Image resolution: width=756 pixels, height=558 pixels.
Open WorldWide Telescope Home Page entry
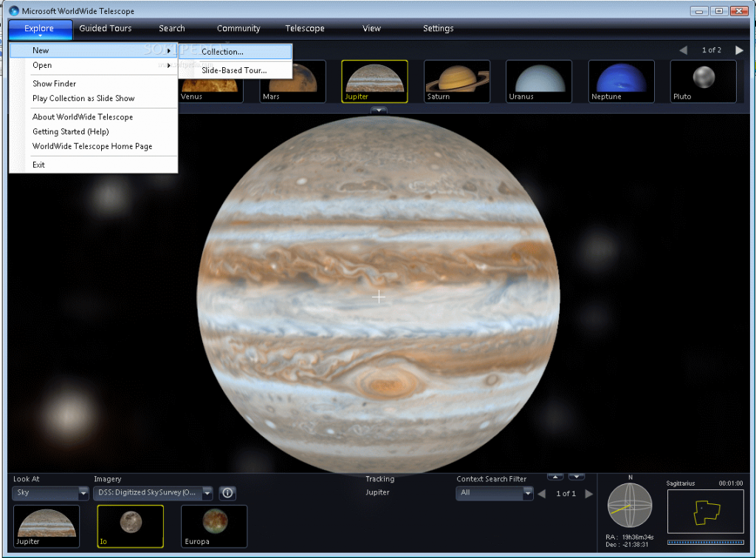click(x=92, y=146)
